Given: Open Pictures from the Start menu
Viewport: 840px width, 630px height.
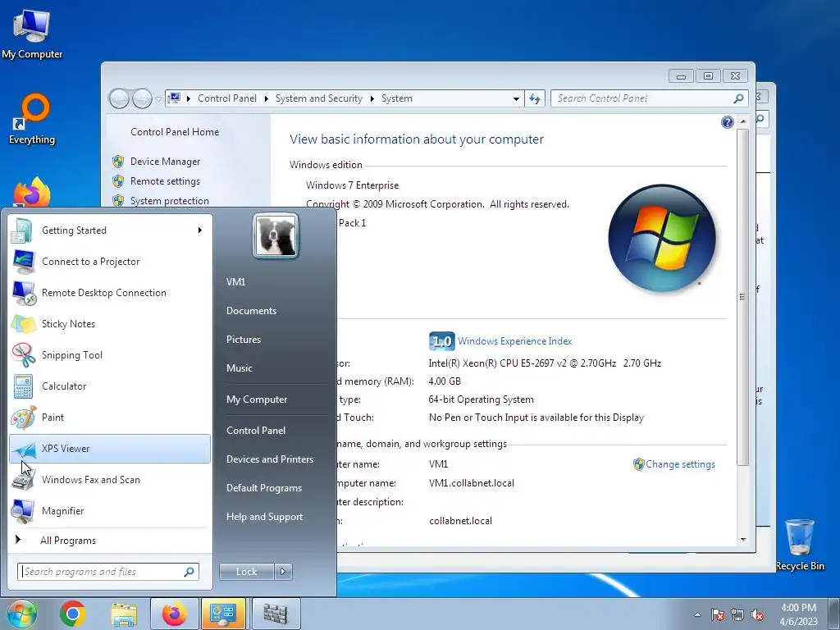Looking at the screenshot, I should pos(244,340).
